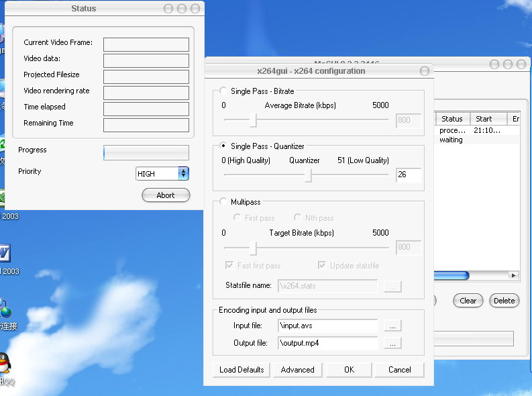
Task: Click the Output file text field
Action: click(x=328, y=343)
